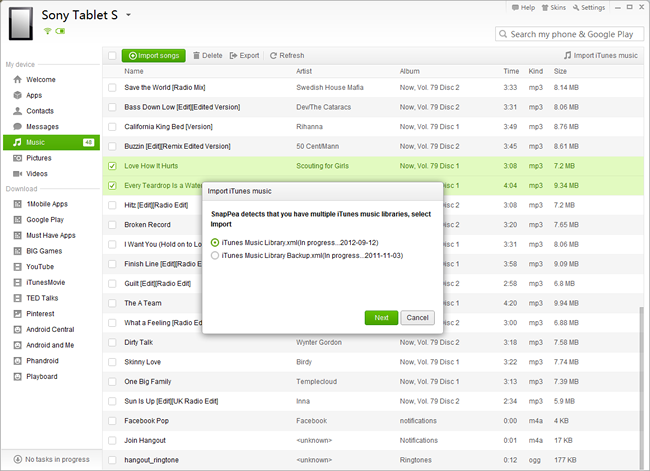The height and width of the screenshot is (471, 650).
Task: Open Android Central sidebar icon
Action: (x=17, y=330)
